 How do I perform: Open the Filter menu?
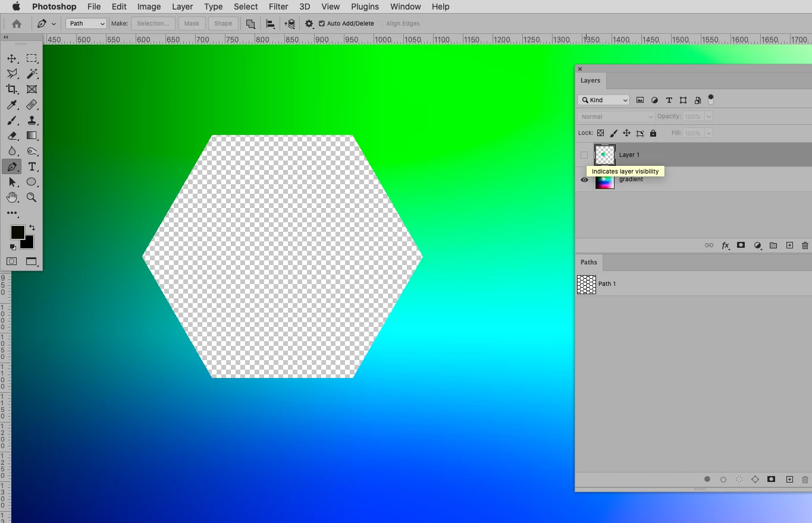coord(278,7)
